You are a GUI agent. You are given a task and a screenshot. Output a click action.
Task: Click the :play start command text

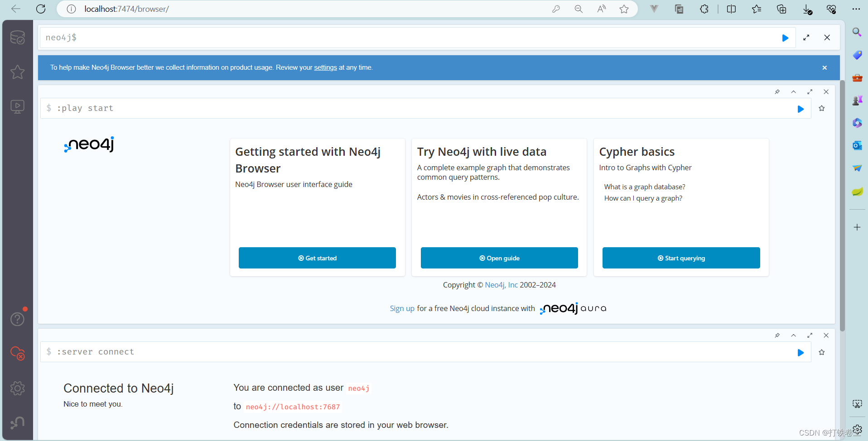click(85, 108)
